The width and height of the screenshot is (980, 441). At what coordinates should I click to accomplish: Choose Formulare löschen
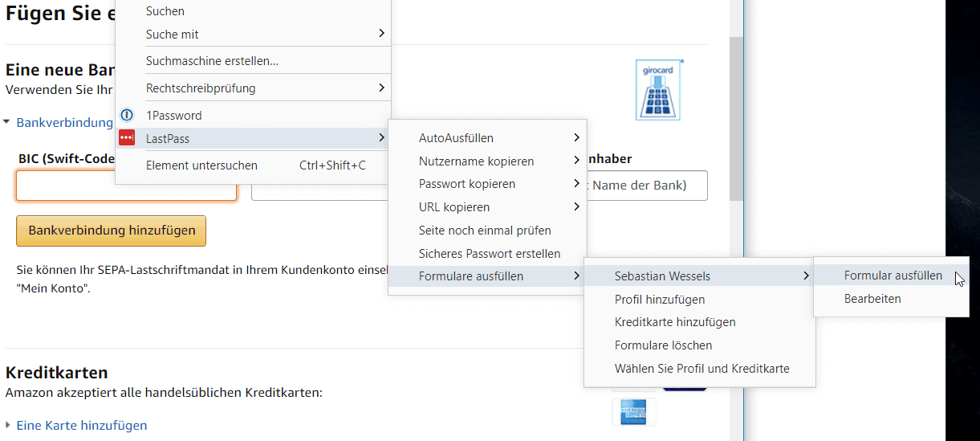pos(699,345)
